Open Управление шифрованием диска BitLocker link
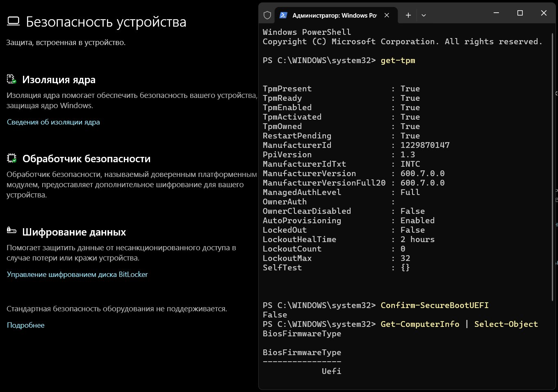 77,274
